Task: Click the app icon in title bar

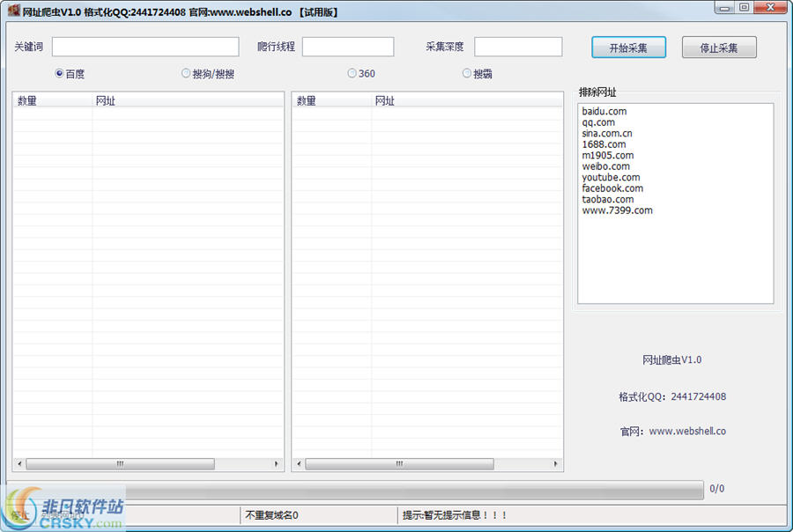Action: click(13, 11)
